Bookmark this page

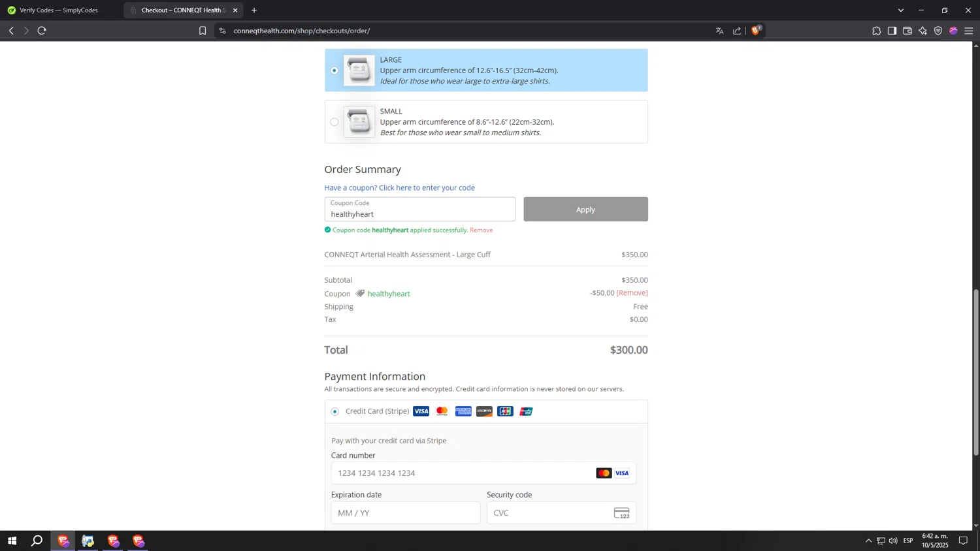click(x=203, y=31)
